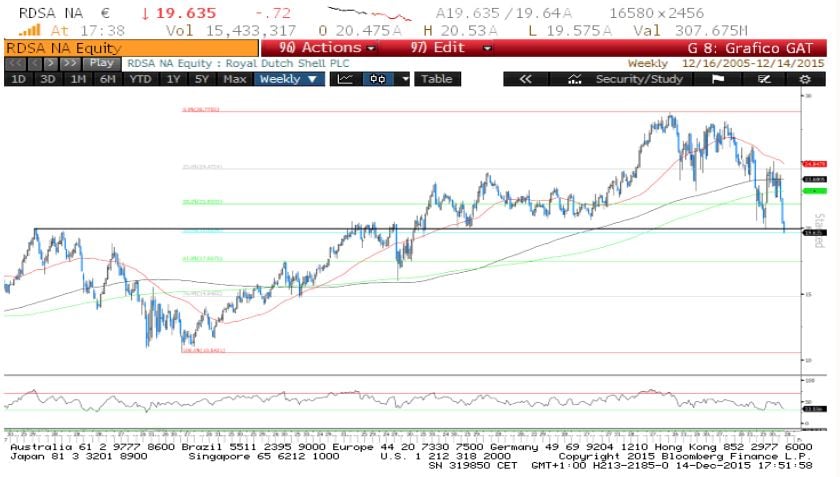Click the Val 307.675M figure
The height and width of the screenshot is (477, 840).
click(690, 31)
